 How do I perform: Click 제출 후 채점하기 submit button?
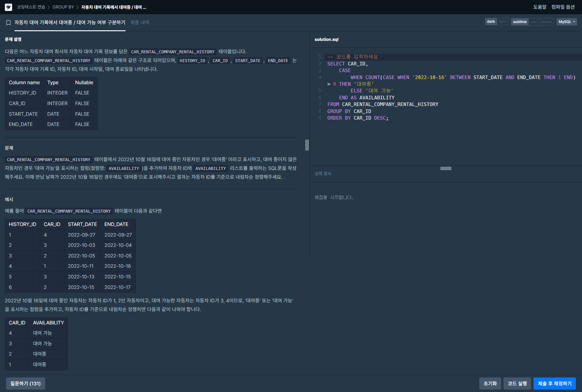(554, 384)
